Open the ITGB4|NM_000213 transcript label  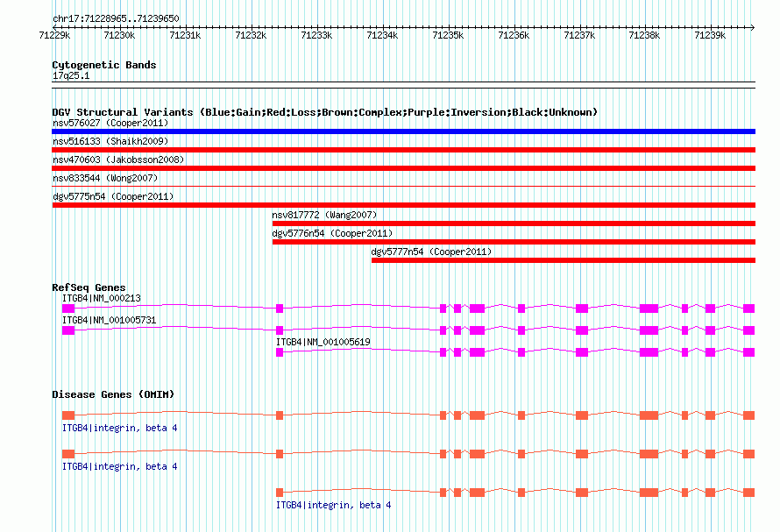click(102, 298)
